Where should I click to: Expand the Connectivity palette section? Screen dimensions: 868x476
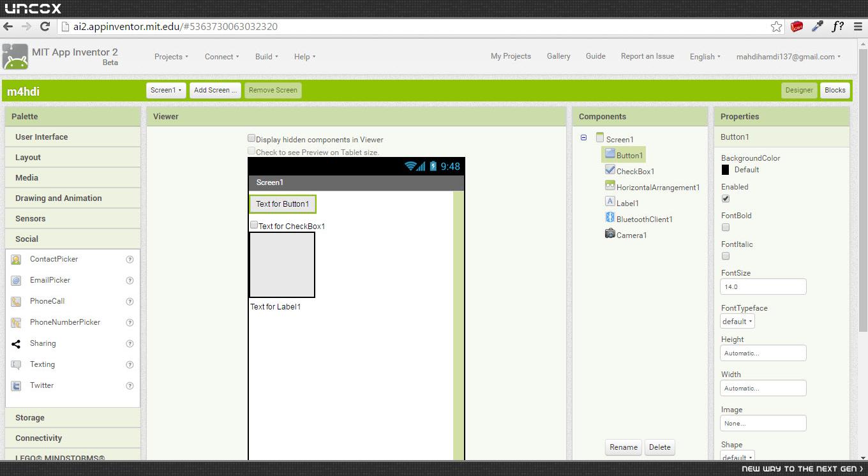[x=73, y=438]
